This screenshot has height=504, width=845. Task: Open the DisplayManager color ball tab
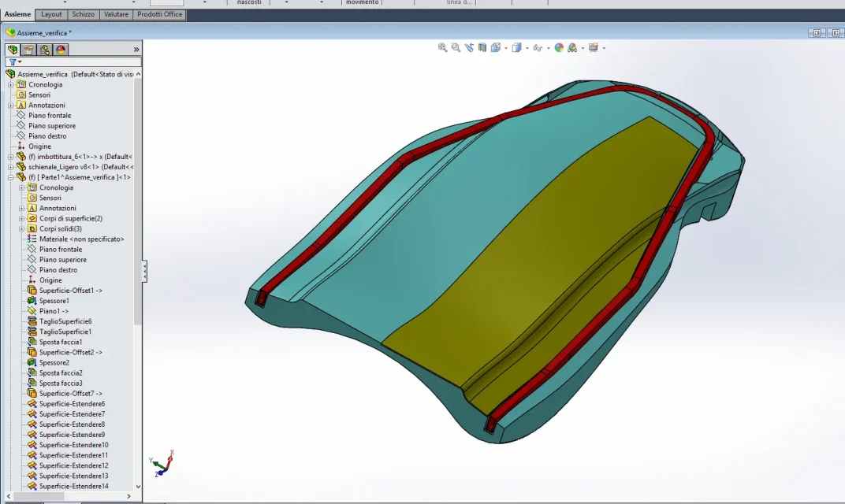click(x=61, y=50)
